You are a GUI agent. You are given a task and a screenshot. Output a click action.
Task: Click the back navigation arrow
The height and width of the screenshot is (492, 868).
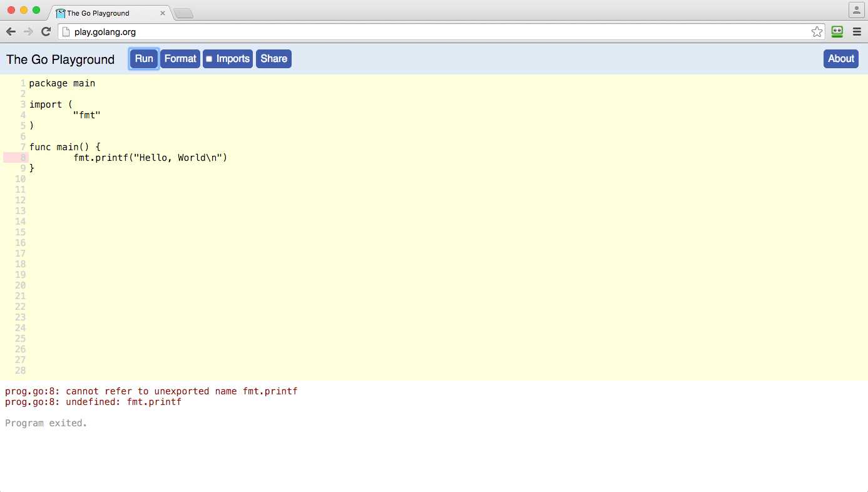point(11,31)
